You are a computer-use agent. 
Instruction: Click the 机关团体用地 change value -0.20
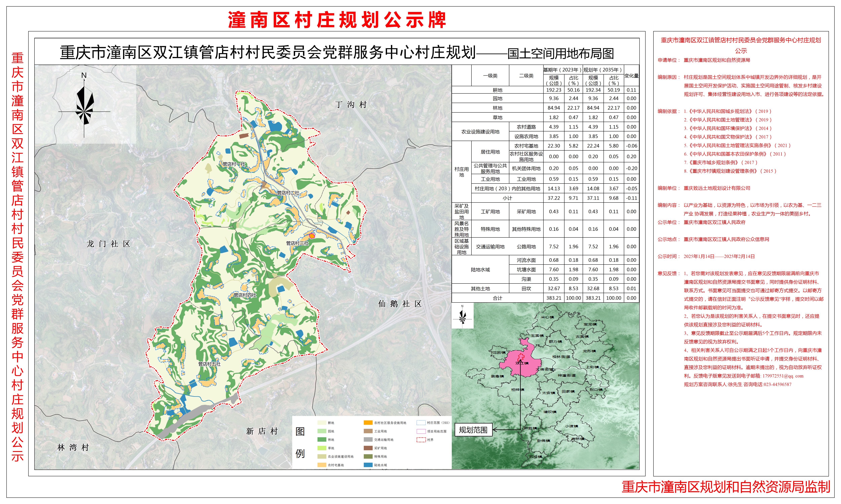point(632,168)
